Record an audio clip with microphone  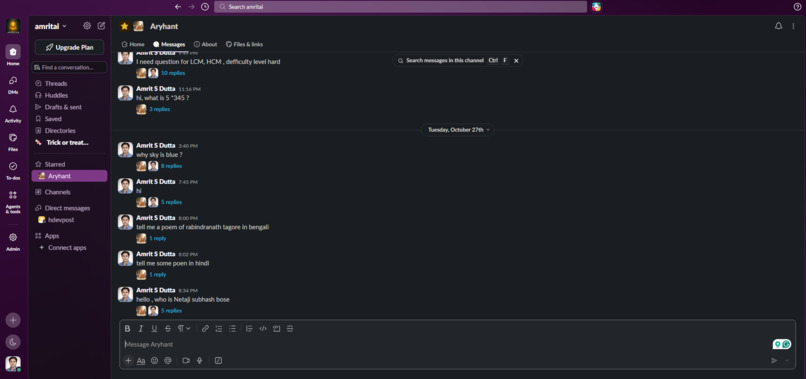click(x=199, y=360)
